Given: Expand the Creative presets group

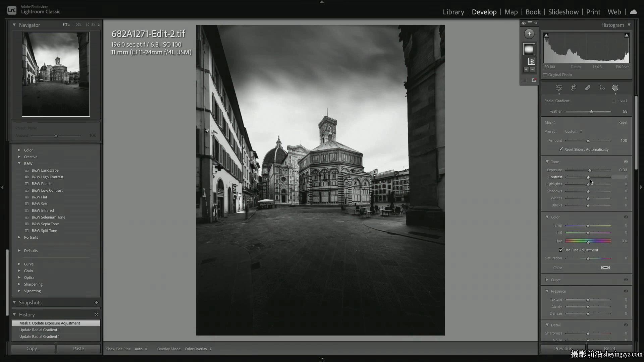Looking at the screenshot, I should [19, 157].
